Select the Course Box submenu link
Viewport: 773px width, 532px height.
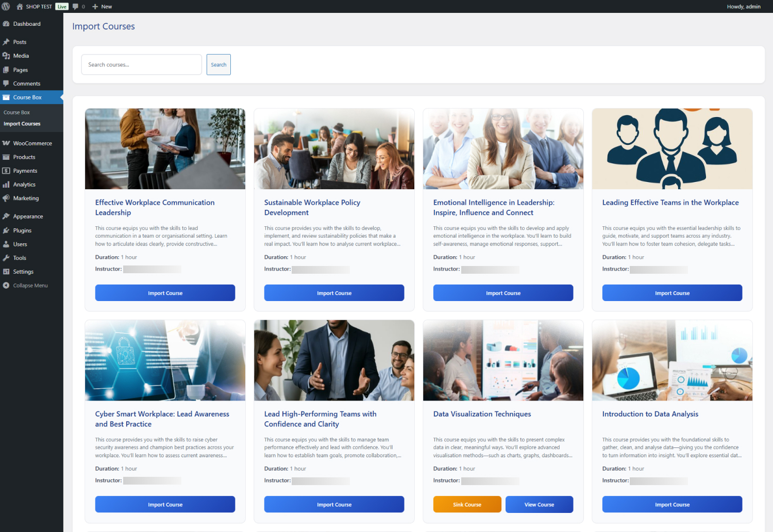[x=16, y=112]
